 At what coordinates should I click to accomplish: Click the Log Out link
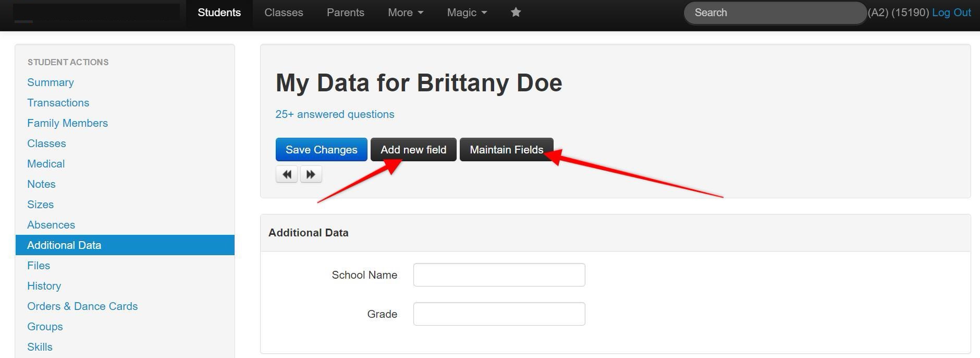(x=951, y=13)
